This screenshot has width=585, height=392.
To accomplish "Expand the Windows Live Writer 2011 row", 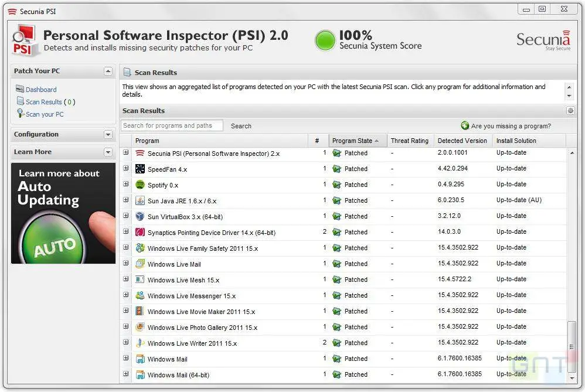I will (125, 342).
